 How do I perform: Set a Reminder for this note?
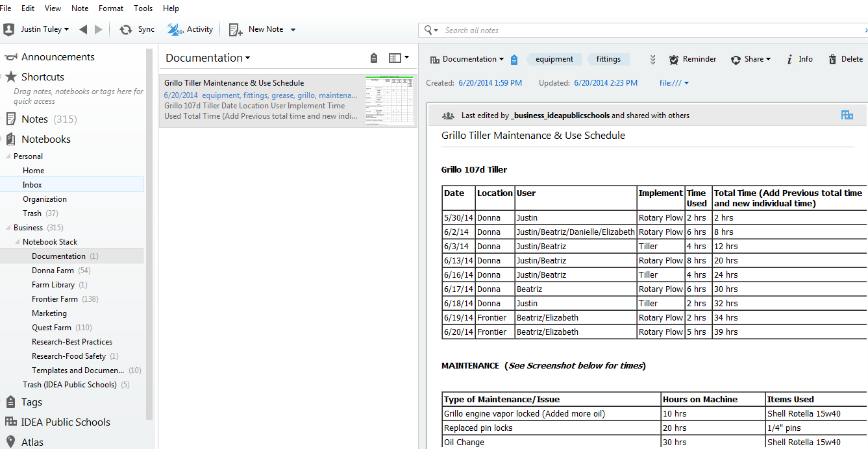point(693,59)
